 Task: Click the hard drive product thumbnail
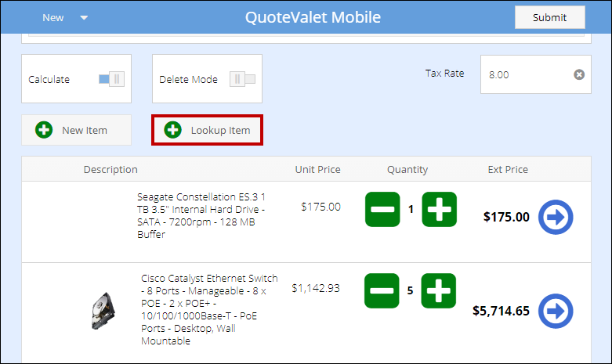[x=103, y=310]
